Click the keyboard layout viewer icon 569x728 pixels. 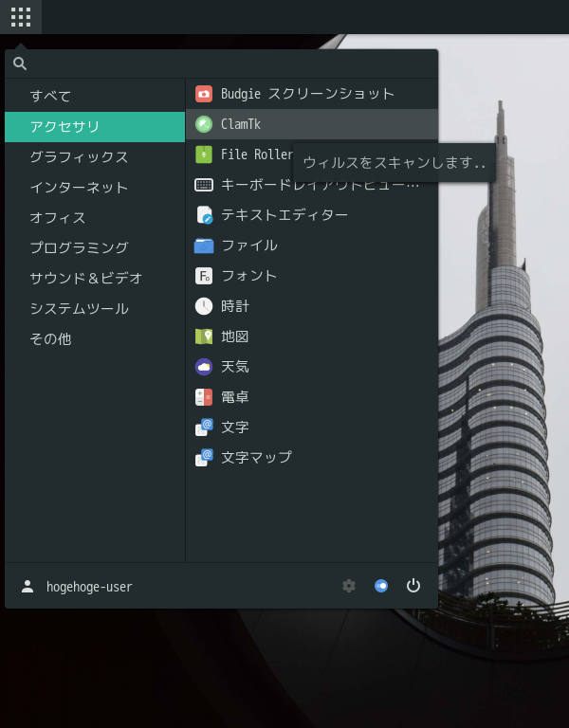click(204, 185)
